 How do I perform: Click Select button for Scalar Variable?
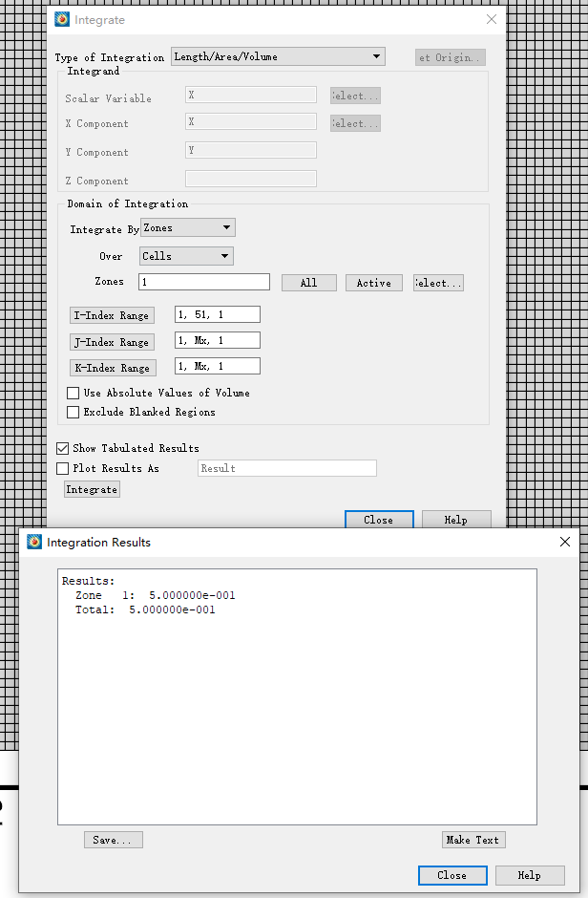355,96
